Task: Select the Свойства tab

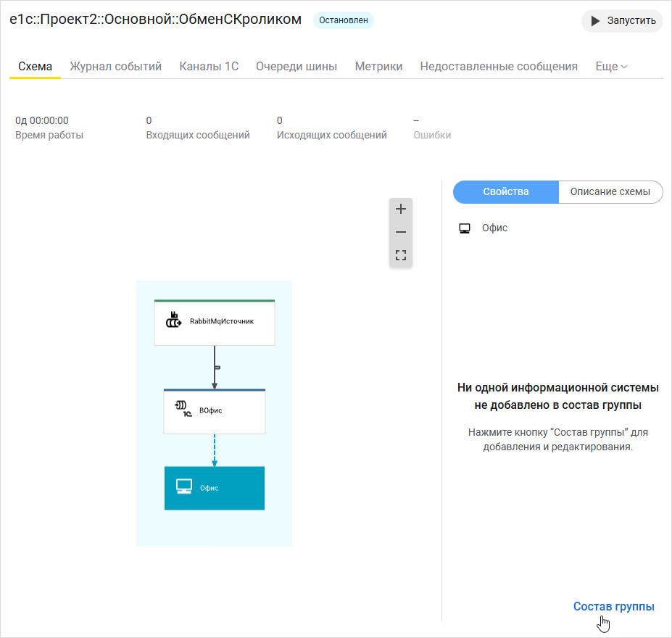Action: [505, 191]
